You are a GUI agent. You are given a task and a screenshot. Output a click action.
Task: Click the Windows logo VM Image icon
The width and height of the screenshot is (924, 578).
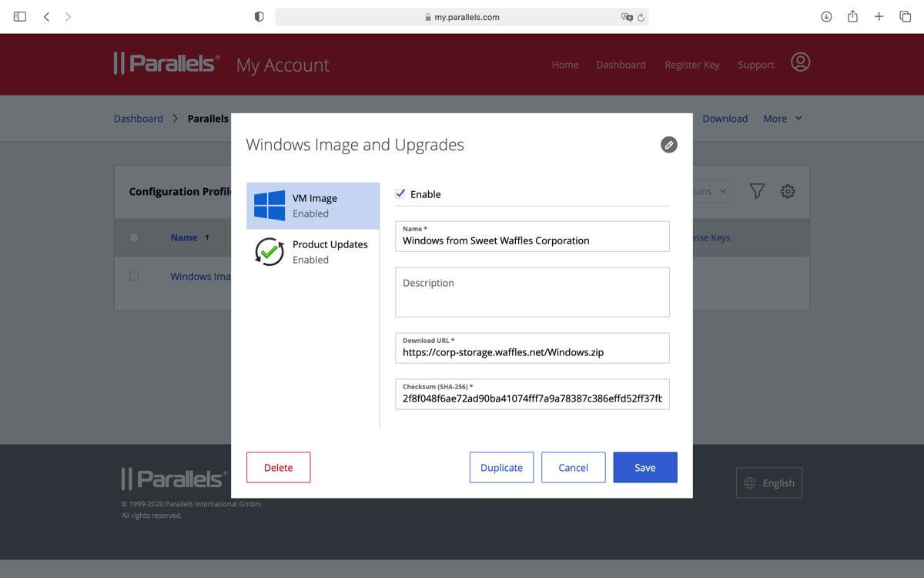(x=269, y=206)
